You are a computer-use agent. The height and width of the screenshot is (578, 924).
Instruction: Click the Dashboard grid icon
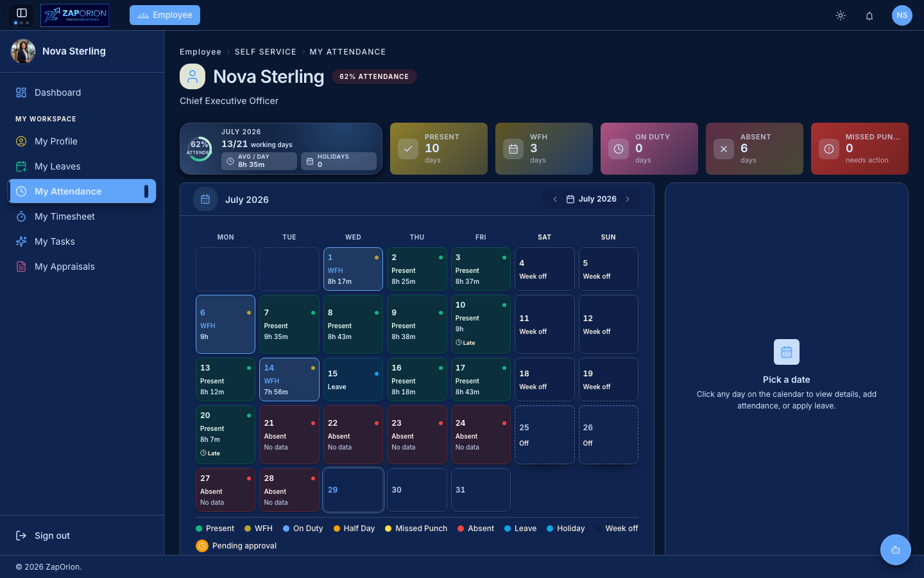click(21, 92)
